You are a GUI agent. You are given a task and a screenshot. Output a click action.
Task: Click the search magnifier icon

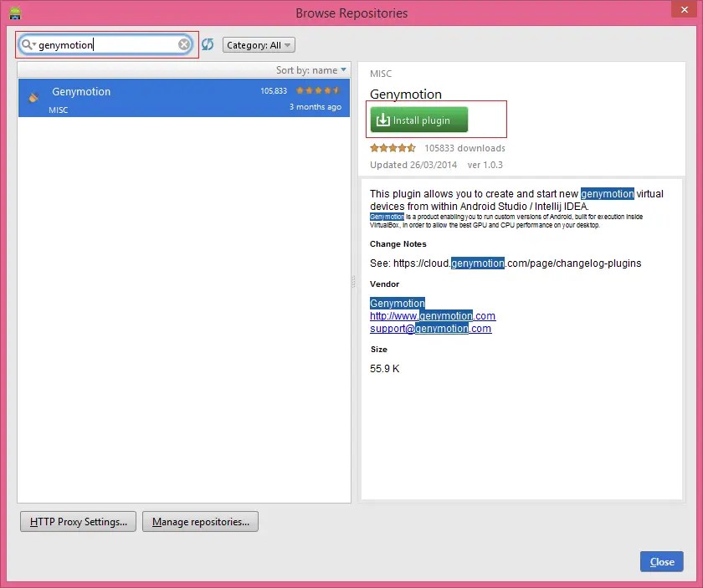[x=28, y=44]
